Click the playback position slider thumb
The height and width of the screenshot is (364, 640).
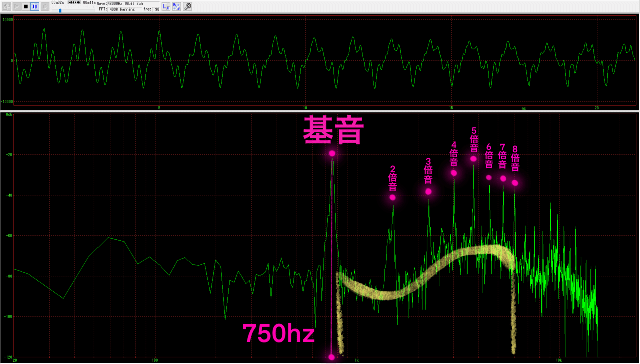click(60, 10)
